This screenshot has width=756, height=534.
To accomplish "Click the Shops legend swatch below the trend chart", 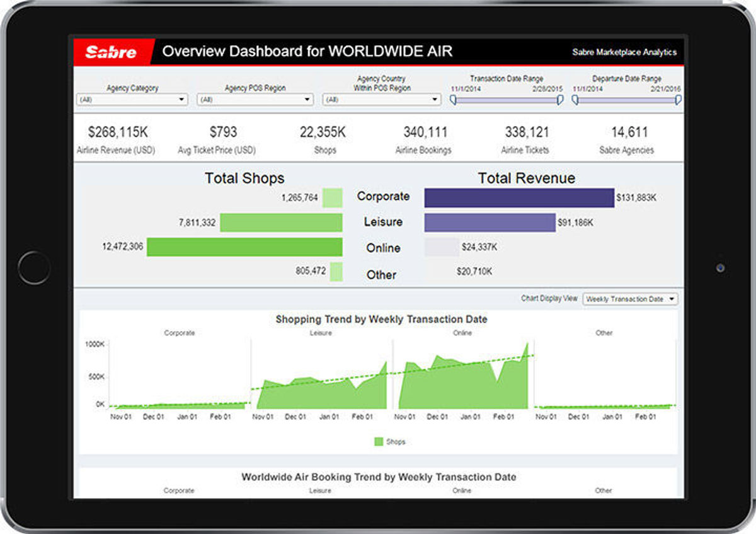I will 379,441.
